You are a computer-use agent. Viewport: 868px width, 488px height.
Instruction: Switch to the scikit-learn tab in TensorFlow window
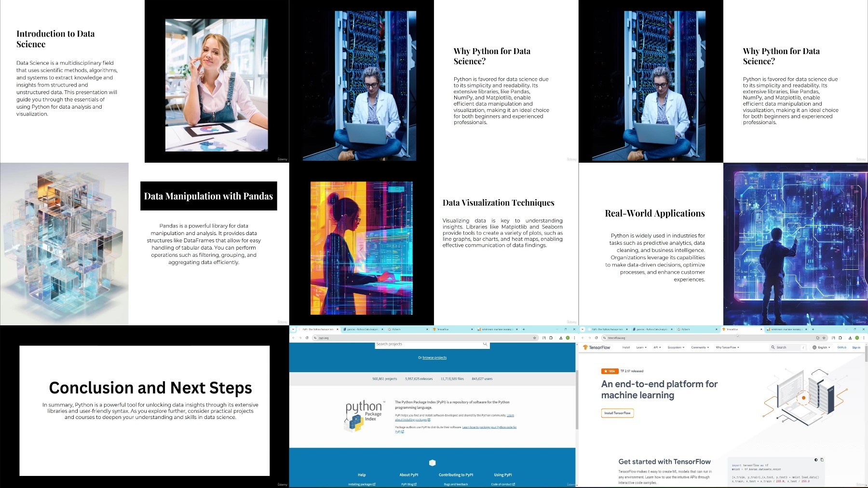787,329
